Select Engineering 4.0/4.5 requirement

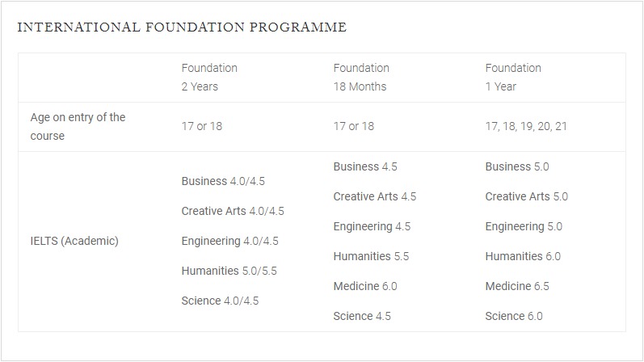click(x=230, y=241)
